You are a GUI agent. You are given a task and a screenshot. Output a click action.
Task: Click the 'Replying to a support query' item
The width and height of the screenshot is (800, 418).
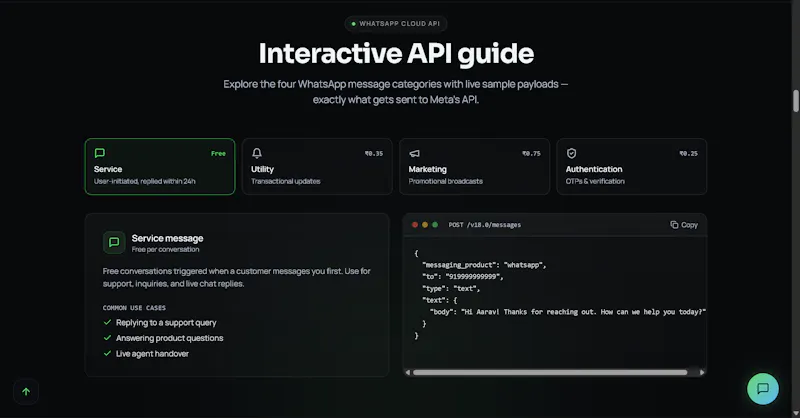pyautogui.click(x=166, y=323)
